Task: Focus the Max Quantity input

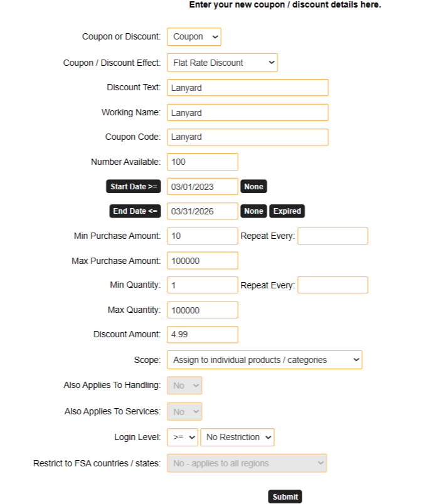Action: (x=202, y=310)
